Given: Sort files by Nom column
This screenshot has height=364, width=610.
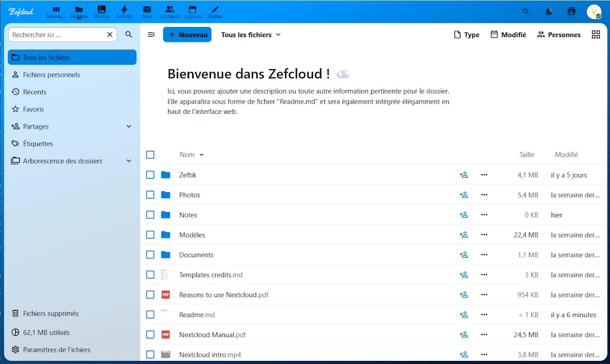Looking at the screenshot, I should (191, 155).
